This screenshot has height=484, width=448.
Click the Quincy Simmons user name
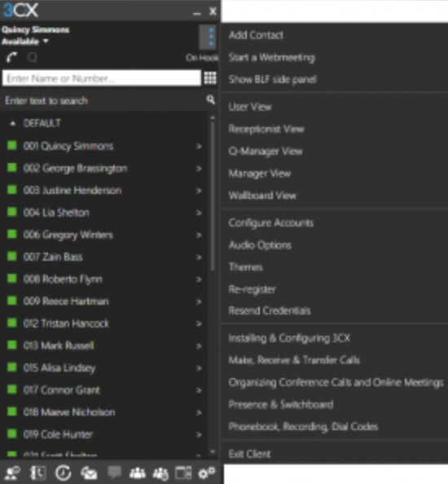(x=36, y=29)
